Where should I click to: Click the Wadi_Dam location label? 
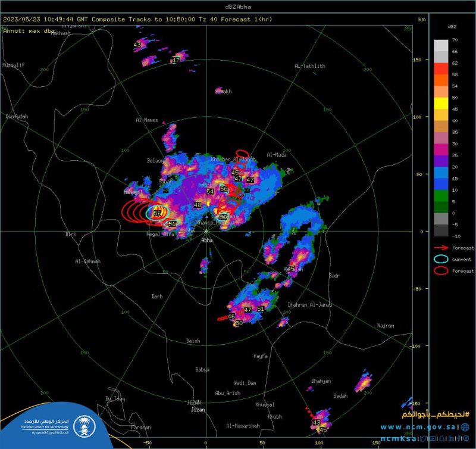(x=245, y=383)
